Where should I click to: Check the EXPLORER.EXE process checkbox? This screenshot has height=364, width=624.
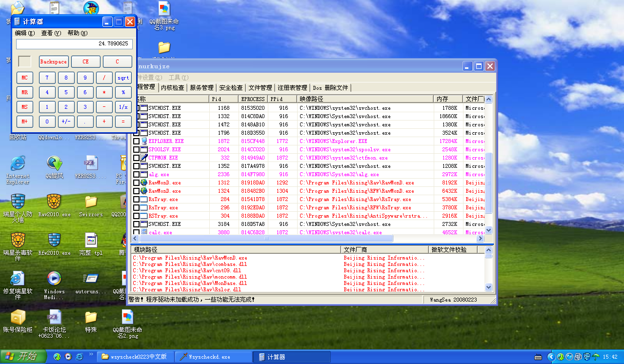pyautogui.click(x=137, y=141)
